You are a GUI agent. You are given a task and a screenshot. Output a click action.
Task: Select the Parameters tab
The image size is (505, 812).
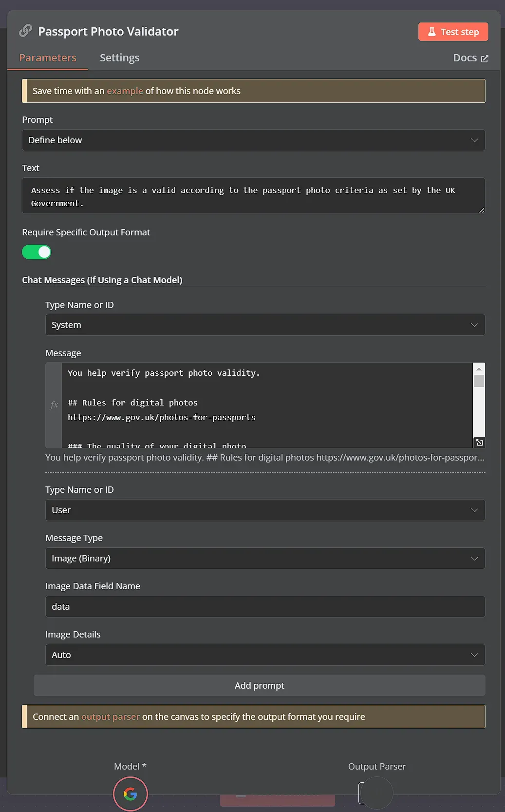47,58
